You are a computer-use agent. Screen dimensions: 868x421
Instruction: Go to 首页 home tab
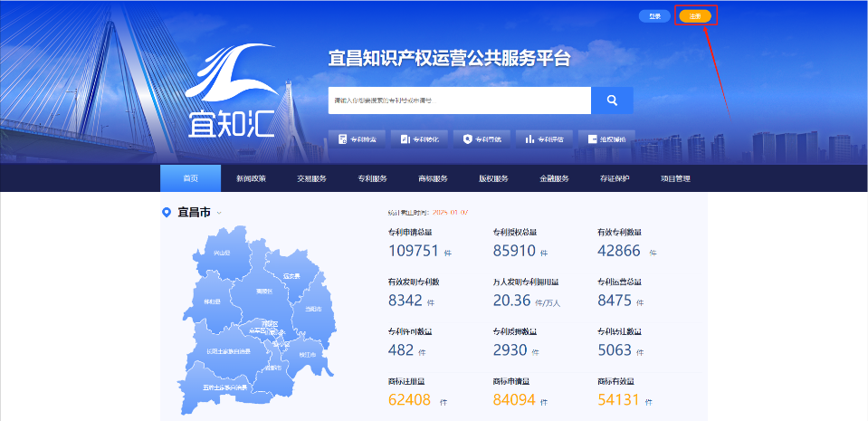coord(190,178)
